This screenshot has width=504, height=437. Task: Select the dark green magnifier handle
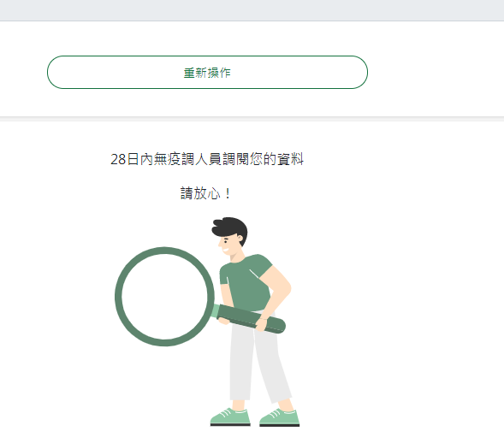(x=252, y=318)
